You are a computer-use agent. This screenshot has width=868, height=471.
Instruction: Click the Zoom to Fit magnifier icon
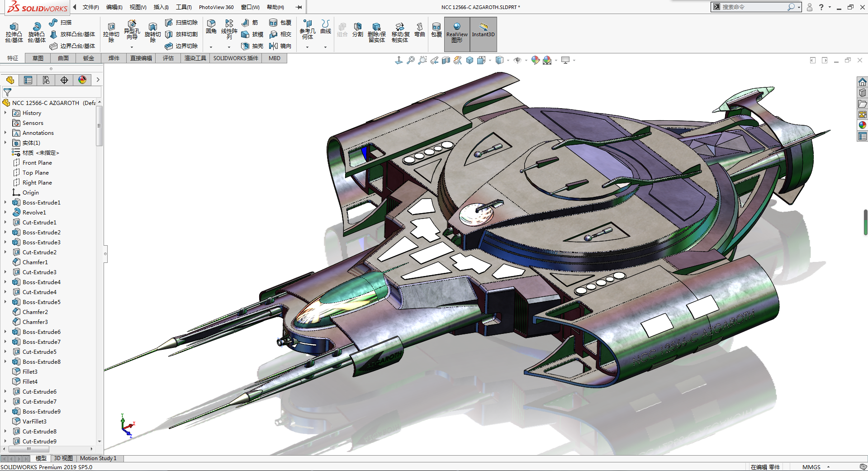click(410, 60)
